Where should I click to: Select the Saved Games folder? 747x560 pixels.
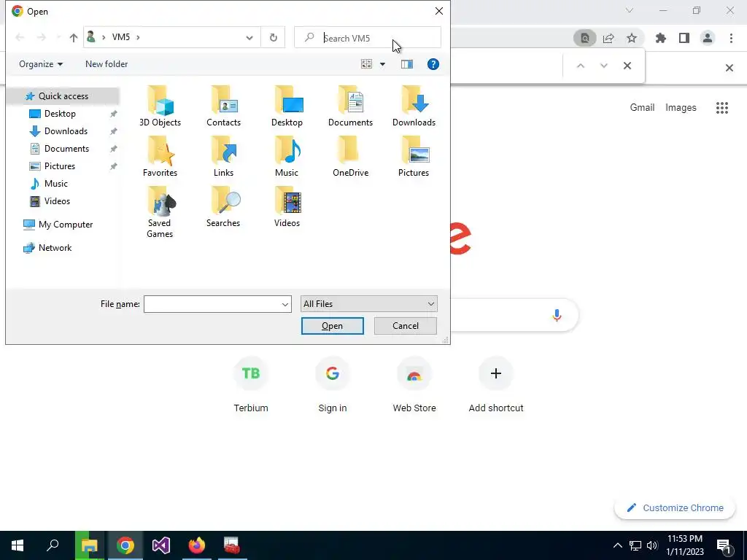[x=160, y=212]
